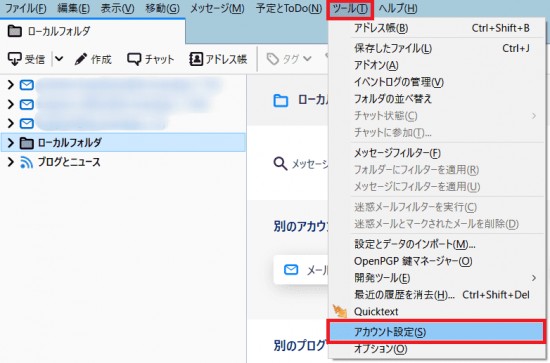Open the 開発ツール(E) submenu
550x363 pixels.
click(437, 278)
